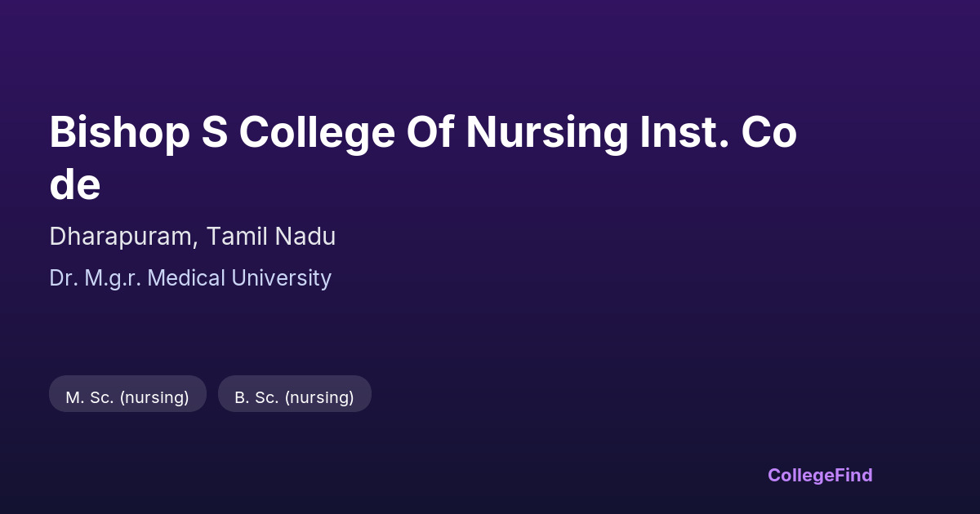Open the CollegeFind brand logo
Screen dimensions: 980x514
coord(820,475)
